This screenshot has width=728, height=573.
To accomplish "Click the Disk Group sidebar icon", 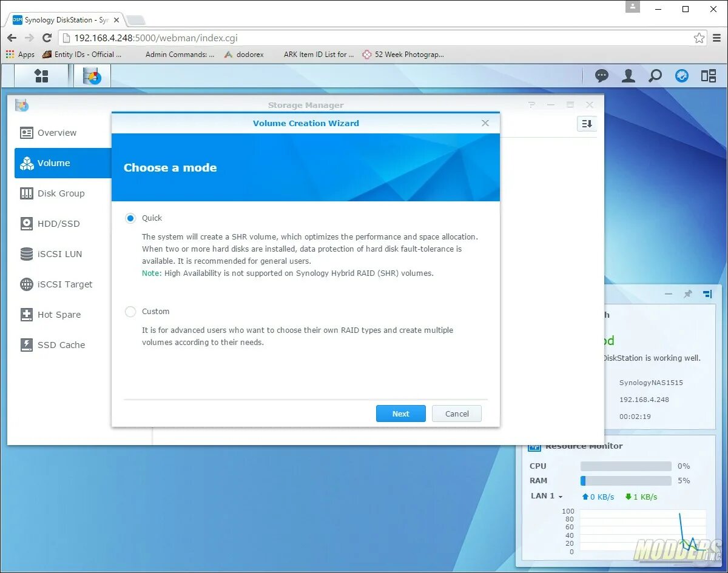I will point(27,193).
